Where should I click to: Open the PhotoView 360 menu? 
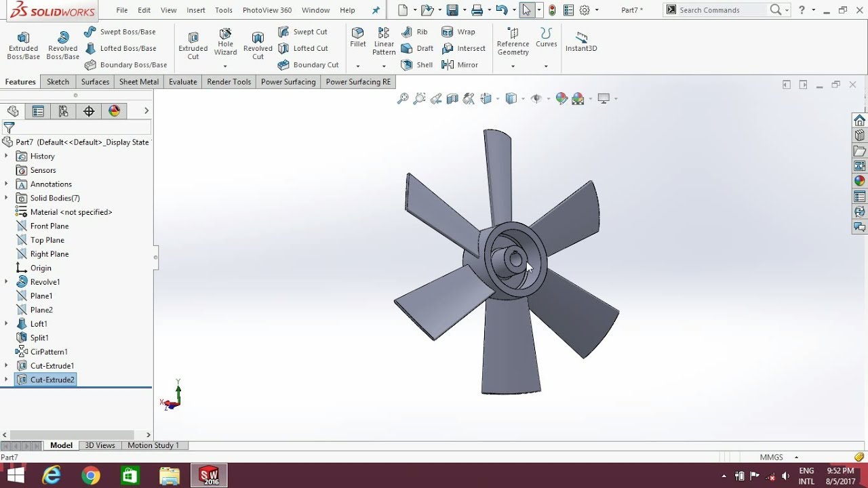[x=267, y=10]
